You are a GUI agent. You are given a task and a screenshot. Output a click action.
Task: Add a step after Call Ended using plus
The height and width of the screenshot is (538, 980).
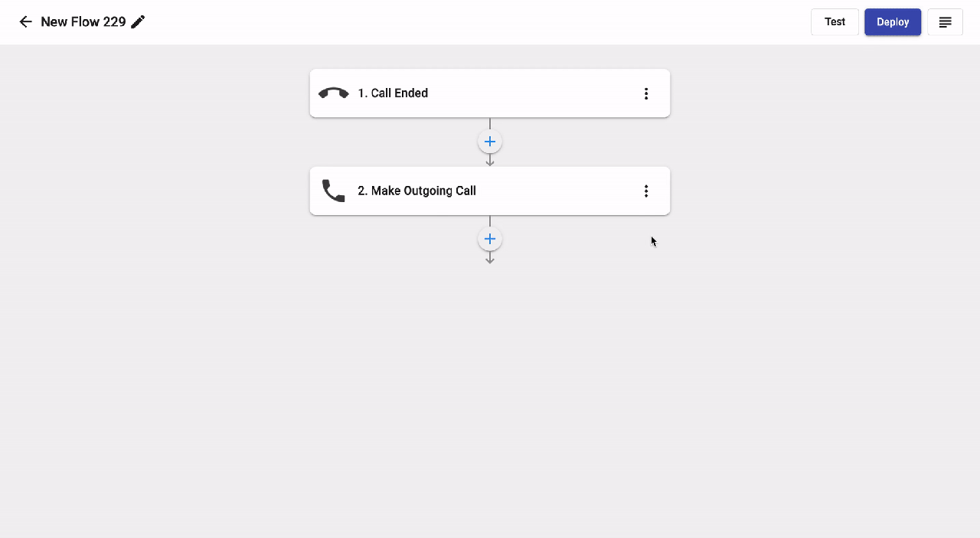[490, 142]
